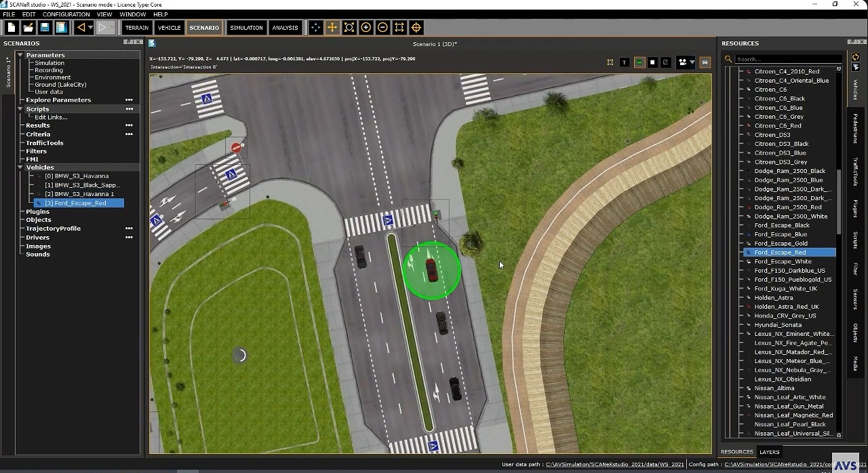The width and height of the screenshot is (868, 473).
Task: Switch to ANALYSIS mode
Action: pos(285,28)
